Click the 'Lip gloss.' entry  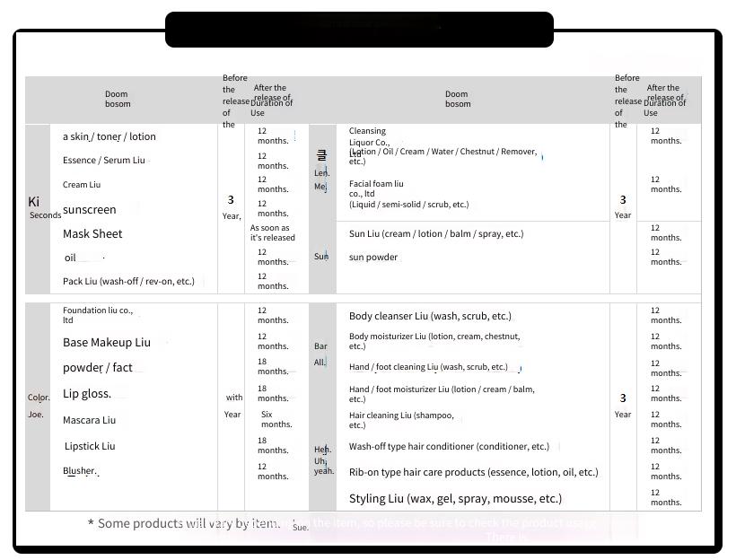pyautogui.click(x=87, y=393)
